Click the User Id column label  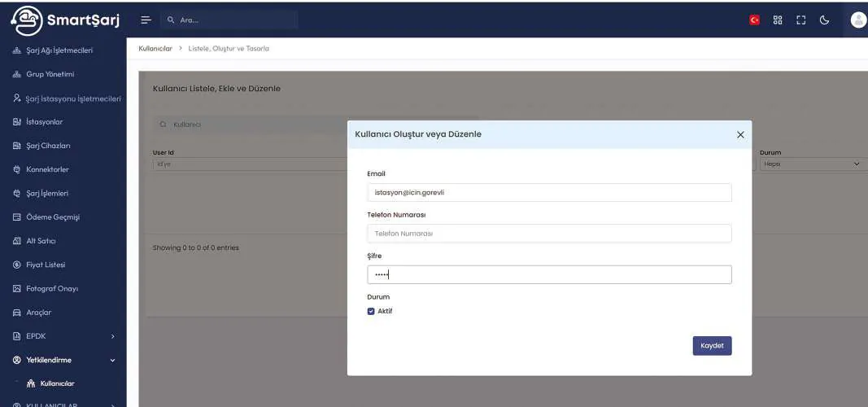(x=164, y=152)
